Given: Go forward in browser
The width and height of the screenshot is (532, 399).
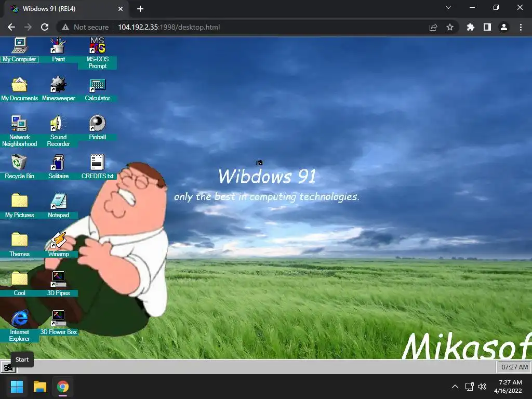Looking at the screenshot, I should pyautogui.click(x=28, y=27).
